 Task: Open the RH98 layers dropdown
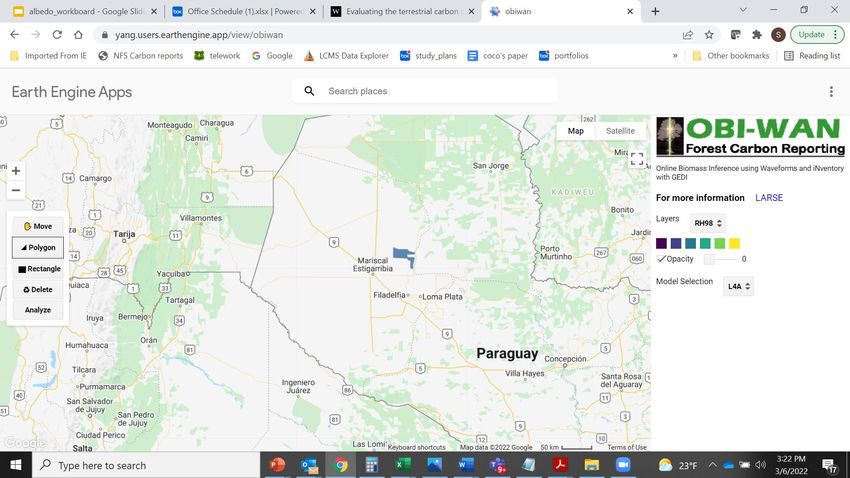coord(708,223)
